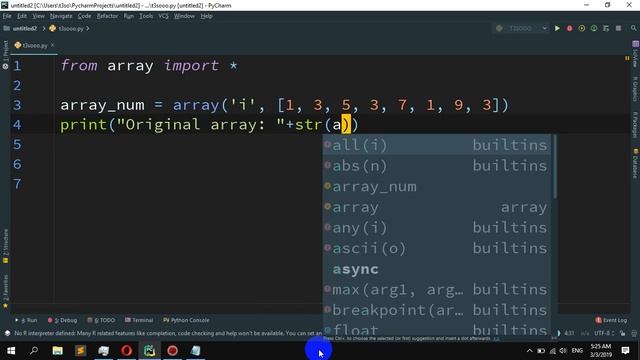Click the UTF-8 encoding selector in status bar
The image size is (640, 360).
pos(604,333)
